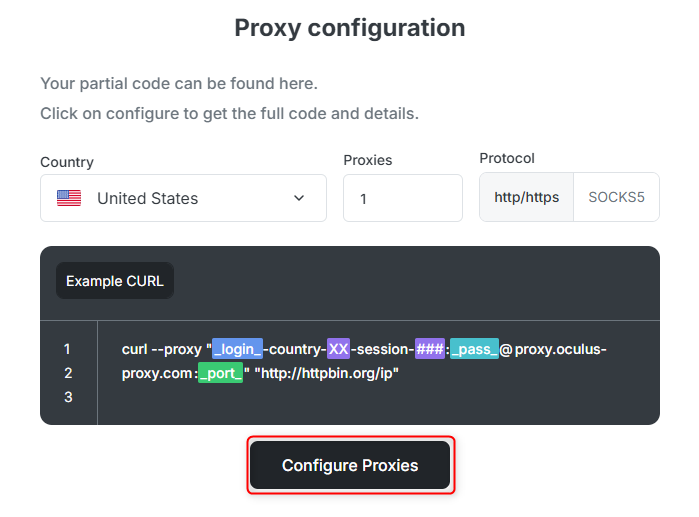Expand the Country dropdown chevron
Image resolution: width=699 pixels, height=517 pixels.
299,198
